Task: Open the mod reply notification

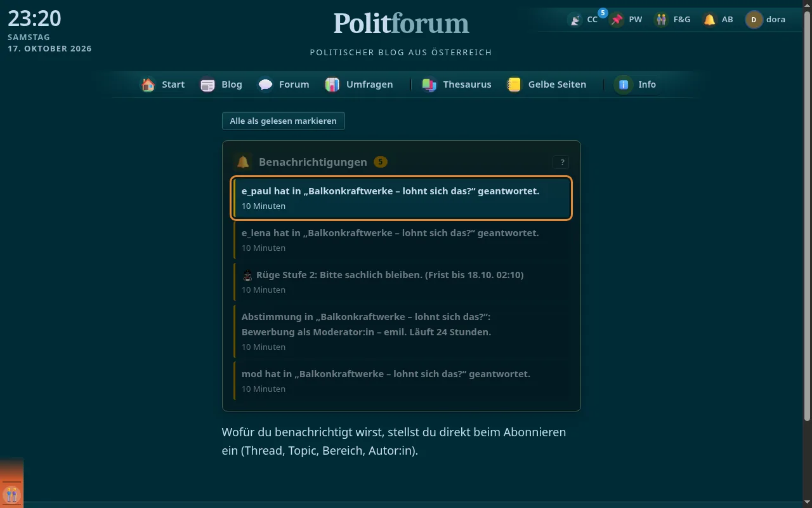Action: click(402, 381)
